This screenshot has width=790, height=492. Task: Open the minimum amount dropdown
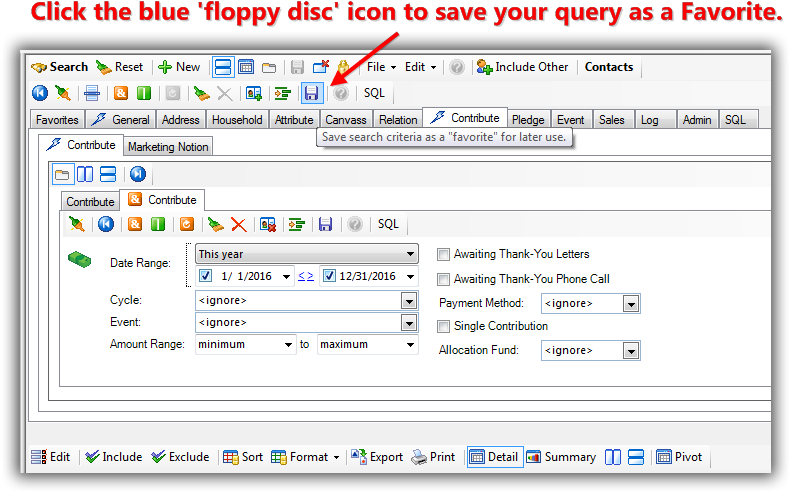288,345
